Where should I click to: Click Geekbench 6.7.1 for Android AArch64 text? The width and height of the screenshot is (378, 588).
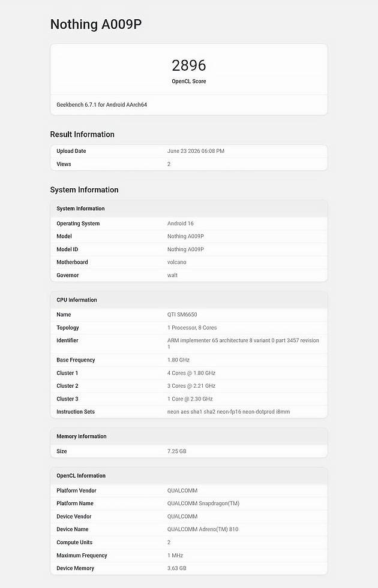[x=102, y=105]
